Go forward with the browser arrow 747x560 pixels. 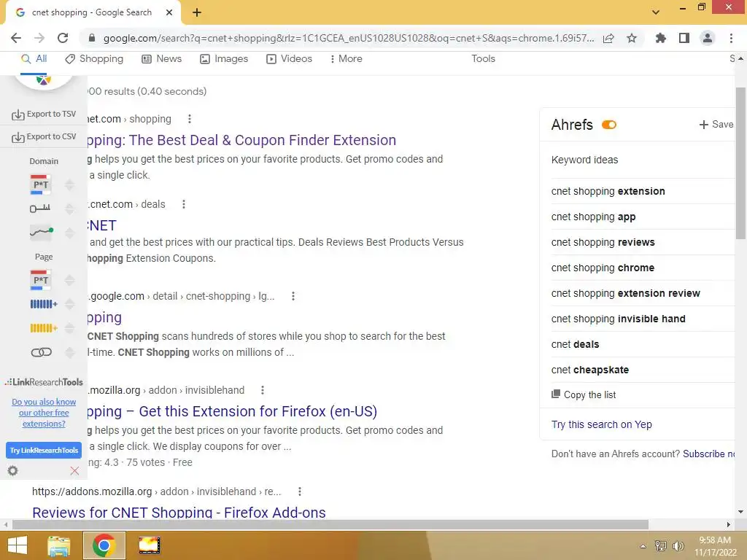coord(39,38)
